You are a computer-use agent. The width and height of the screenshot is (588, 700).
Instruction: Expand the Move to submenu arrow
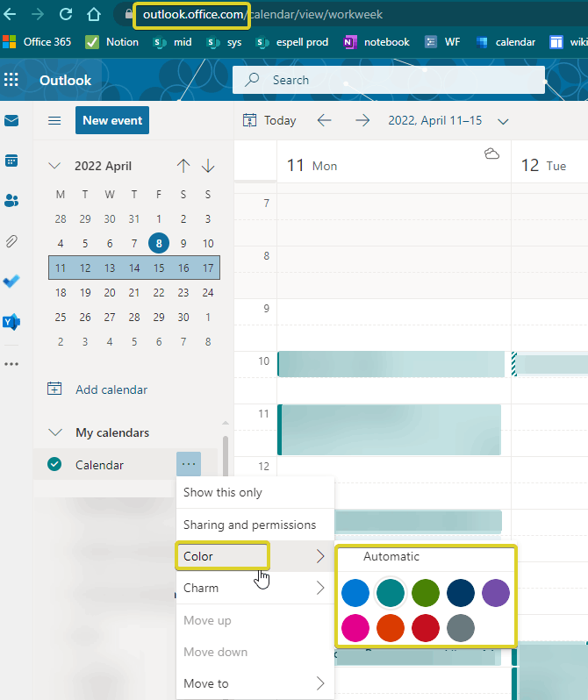pos(320,683)
